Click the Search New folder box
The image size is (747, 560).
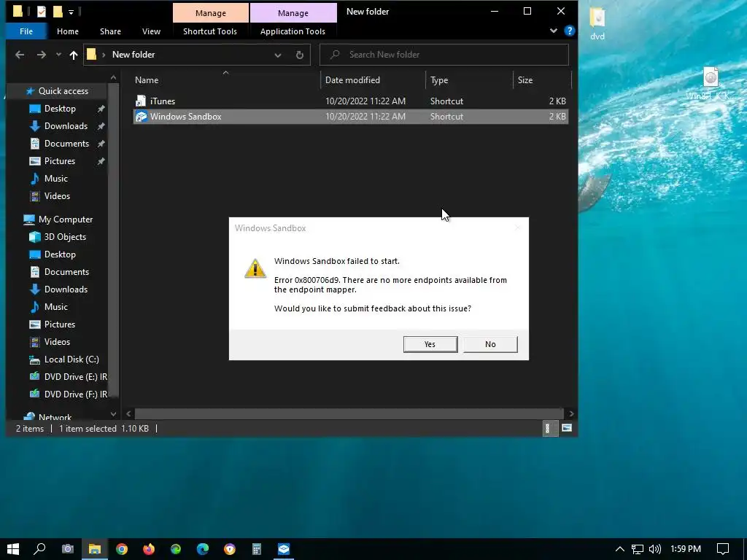coord(444,55)
